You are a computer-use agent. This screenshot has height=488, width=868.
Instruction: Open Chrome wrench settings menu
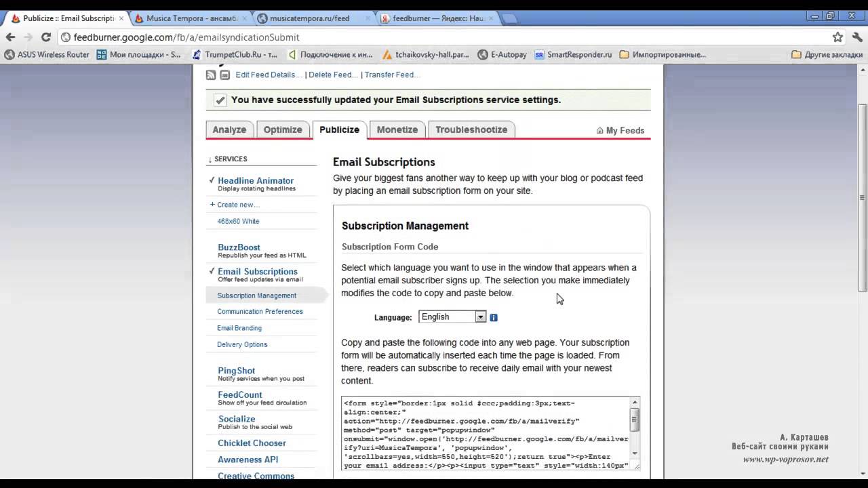point(856,37)
